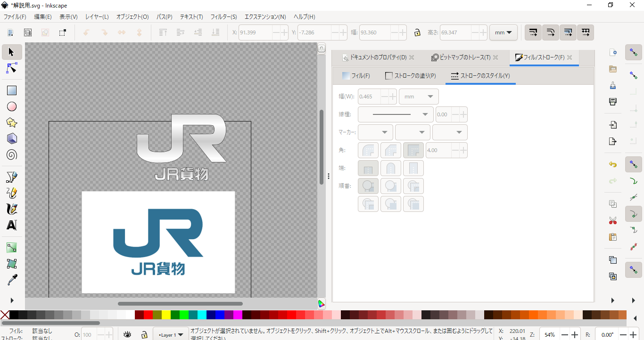Toggle Layer 1 lock icon
The height and width of the screenshot is (340, 644).
point(144,334)
